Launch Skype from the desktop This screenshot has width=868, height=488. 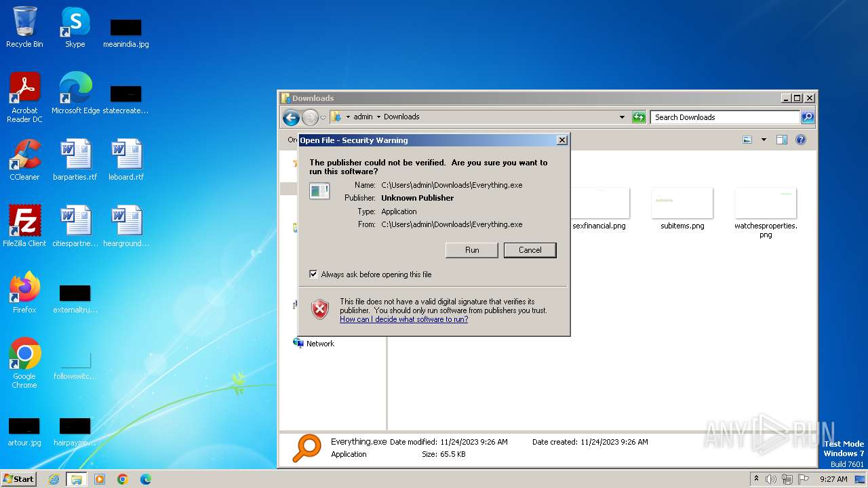click(75, 27)
